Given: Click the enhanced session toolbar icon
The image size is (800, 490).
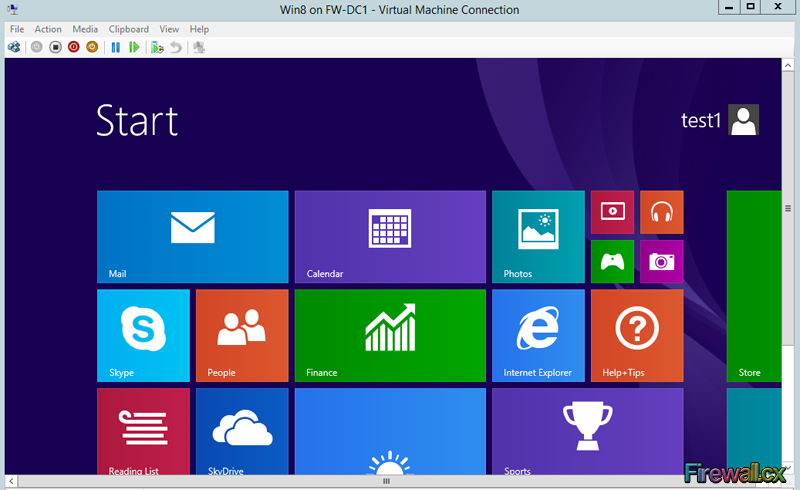Looking at the screenshot, I should tap(199, 47).
